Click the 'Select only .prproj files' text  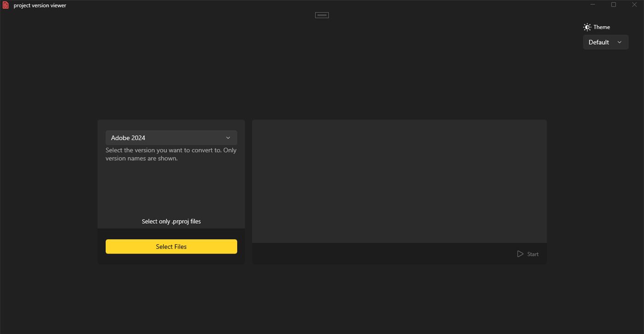(x=171, y=221)
